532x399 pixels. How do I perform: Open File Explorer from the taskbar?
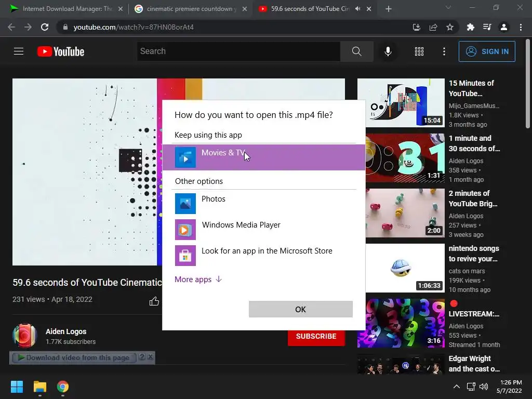(39, 387)
